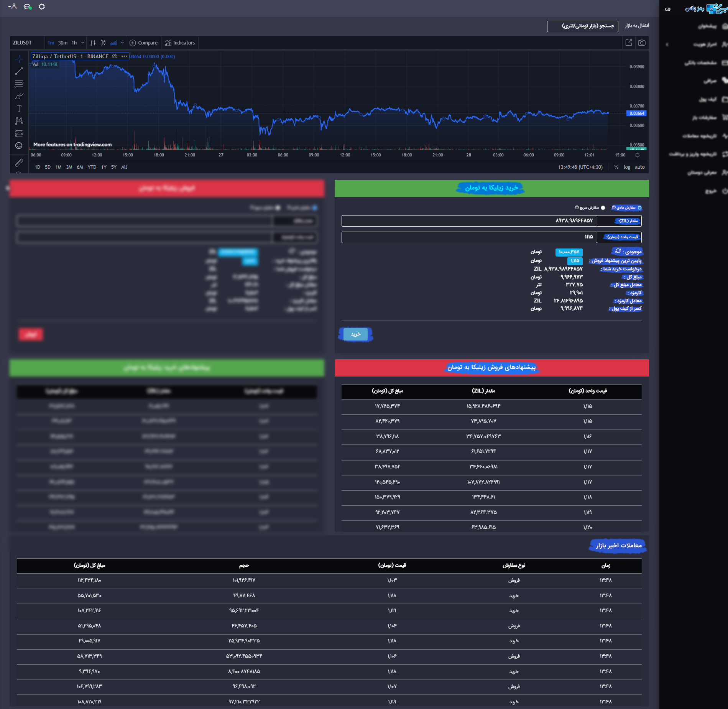Click the blue خرید buy button
728x709 pixels.
coord(356,334)
